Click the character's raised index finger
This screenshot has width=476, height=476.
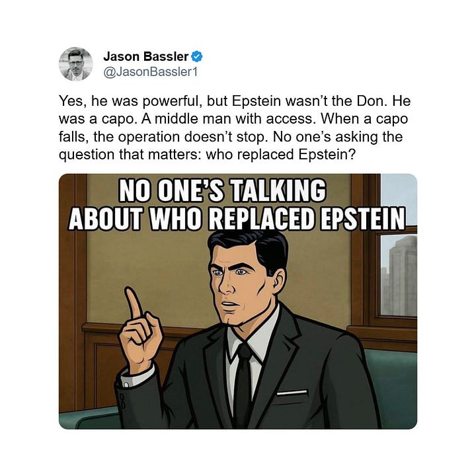coord(134,303)
